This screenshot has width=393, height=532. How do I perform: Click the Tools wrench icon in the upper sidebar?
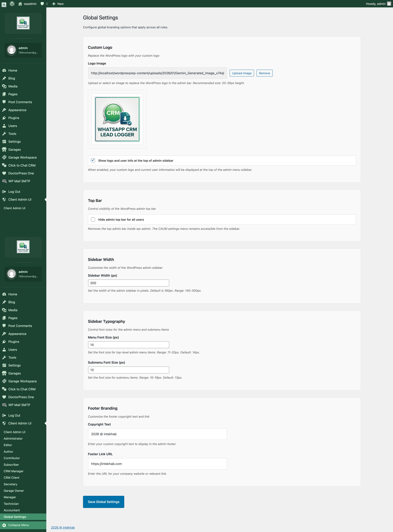4,134
